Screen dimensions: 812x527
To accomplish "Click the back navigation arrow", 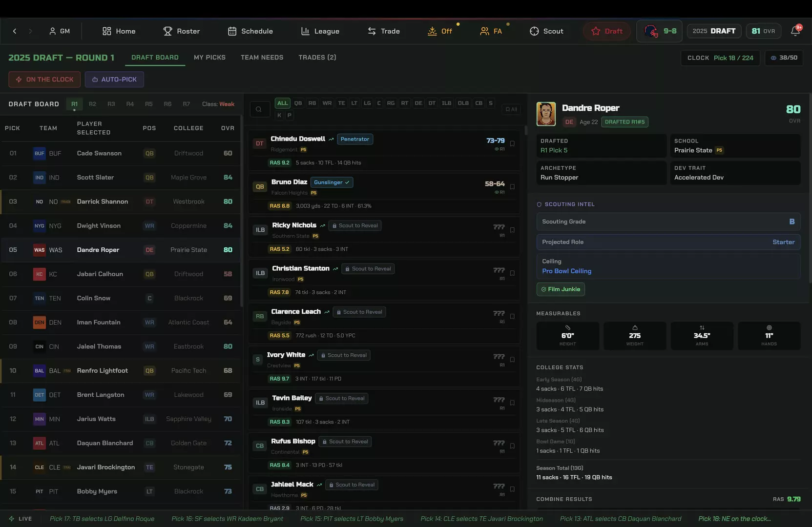I will click(15, 31).
